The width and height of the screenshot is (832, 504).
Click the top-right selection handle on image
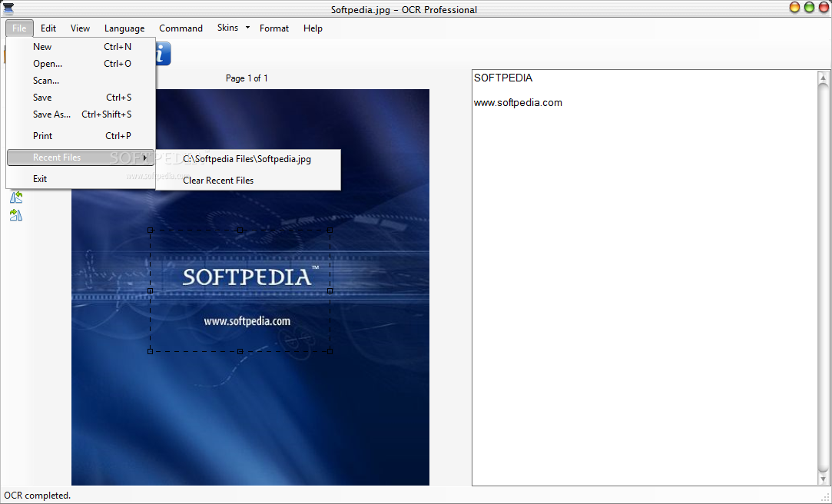tap(330, 230)
